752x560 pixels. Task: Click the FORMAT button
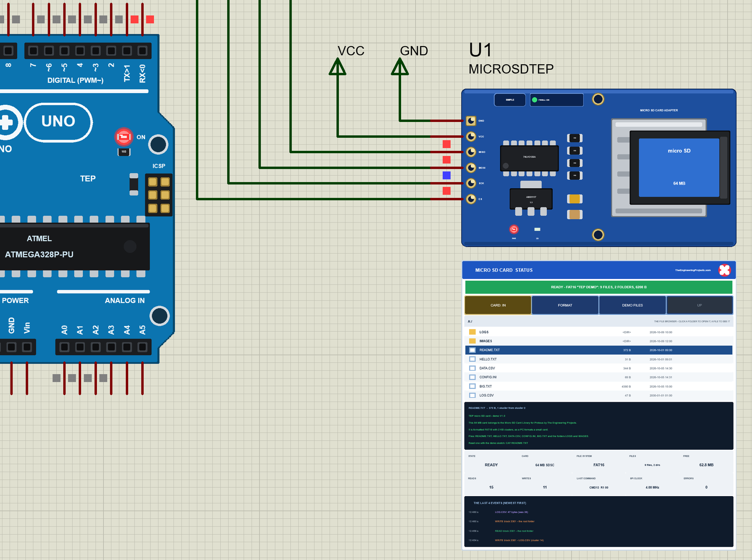coord(565,305)
